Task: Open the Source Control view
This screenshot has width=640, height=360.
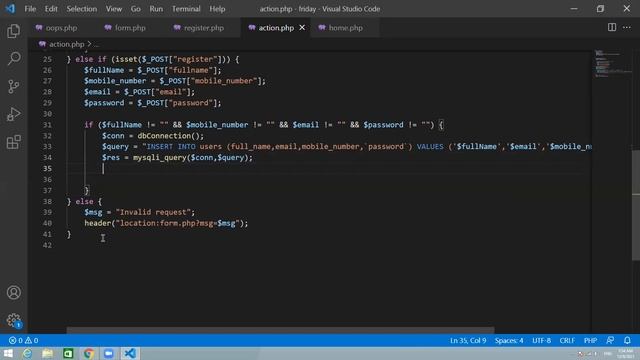Action: tap(13, 87)
